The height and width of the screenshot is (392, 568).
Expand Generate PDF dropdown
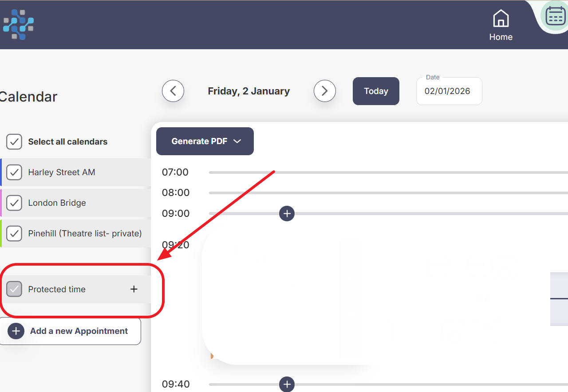point(205,141)
